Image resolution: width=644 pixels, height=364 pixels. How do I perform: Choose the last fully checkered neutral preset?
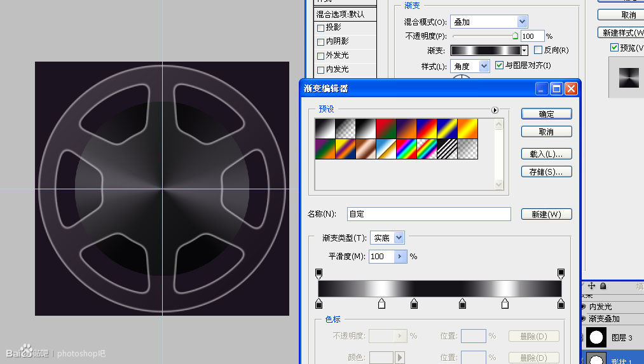point(468,149)
